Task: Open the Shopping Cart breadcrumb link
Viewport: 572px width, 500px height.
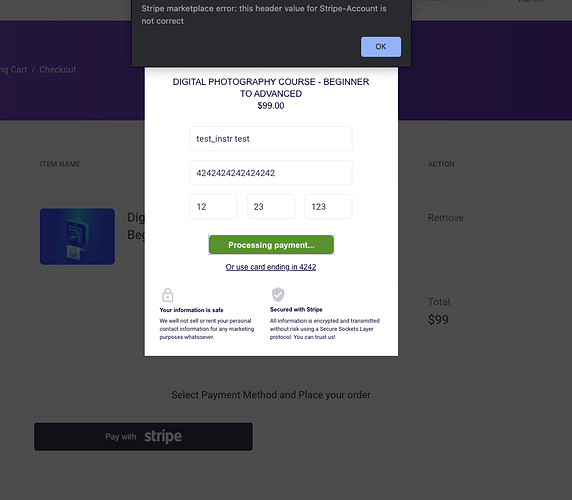Action: point(13,69)
